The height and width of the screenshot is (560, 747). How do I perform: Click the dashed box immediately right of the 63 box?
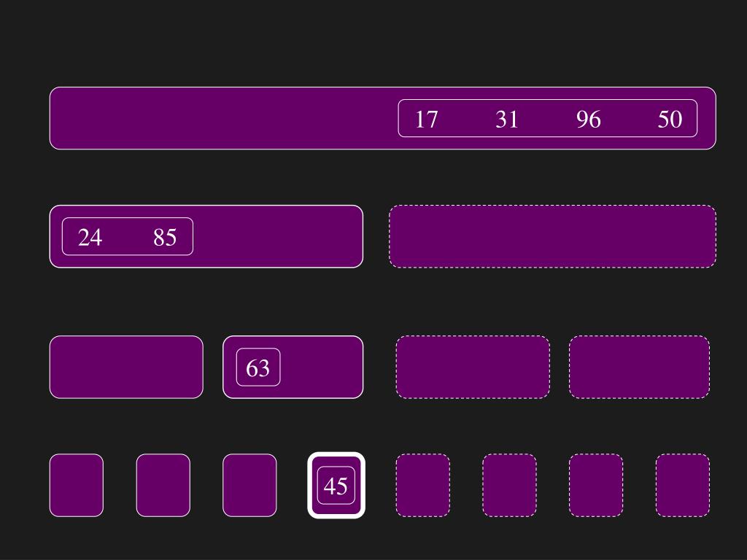pos(473,367)
